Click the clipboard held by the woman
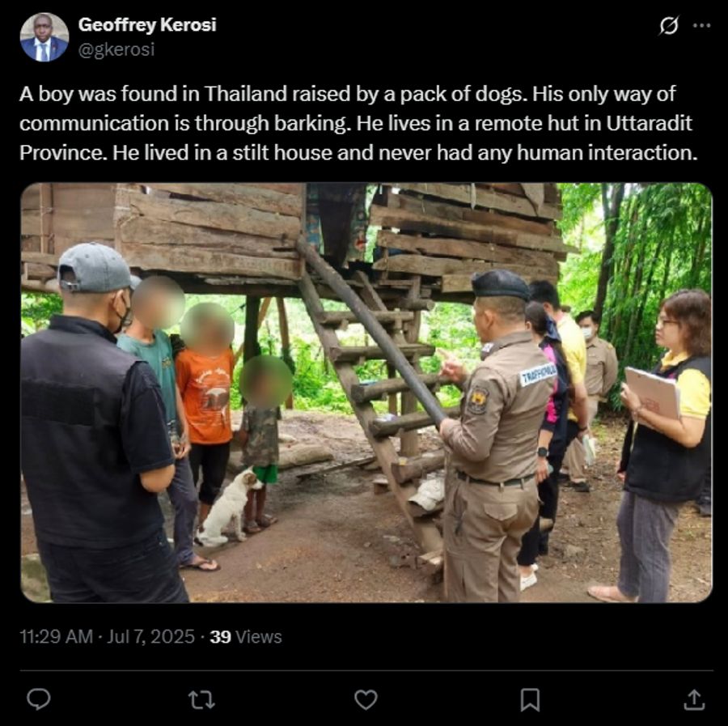This screenshot has width=728, height=726. coord(652,393)
